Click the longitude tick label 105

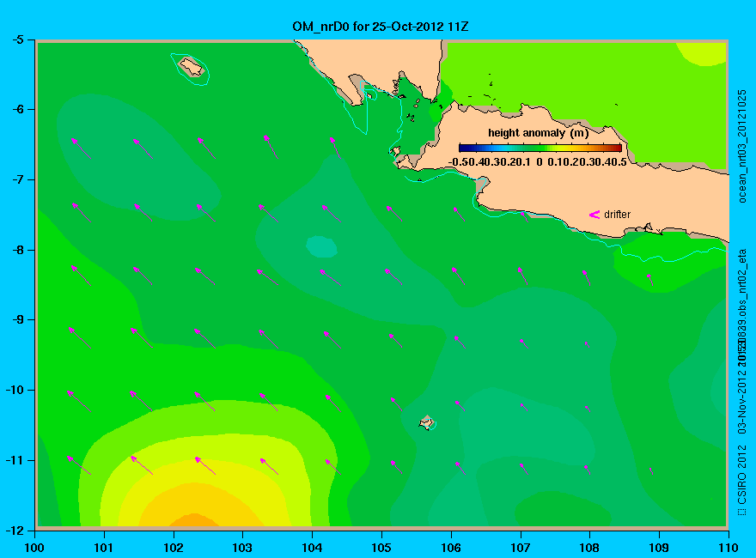click(381, 548)
